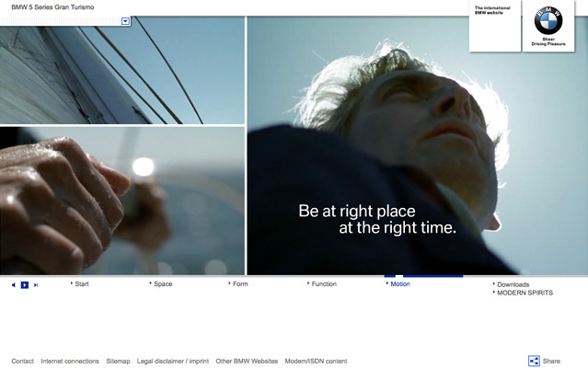Skip to next clip with the forward icon
Image resolution: width=588 pixels, height=368 pixels.
(x=36, y=285)
